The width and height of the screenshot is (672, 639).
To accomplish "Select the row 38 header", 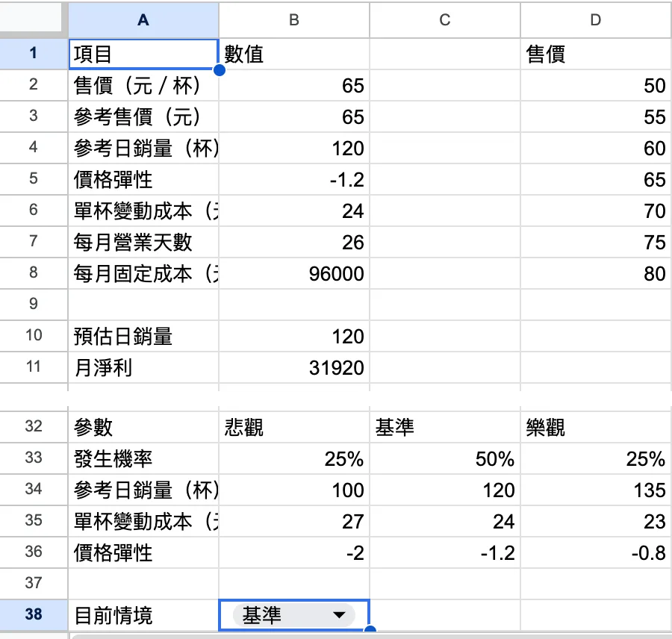I will [x=34, y=615].
